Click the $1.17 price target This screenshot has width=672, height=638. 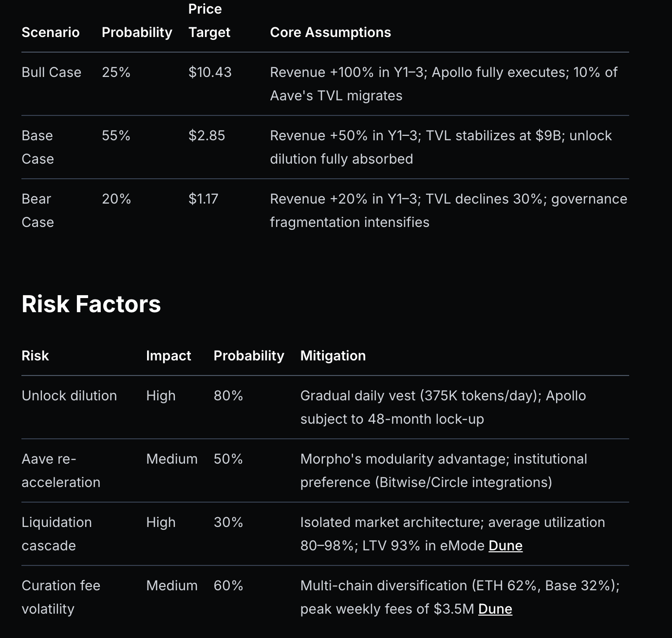(203, 199)
